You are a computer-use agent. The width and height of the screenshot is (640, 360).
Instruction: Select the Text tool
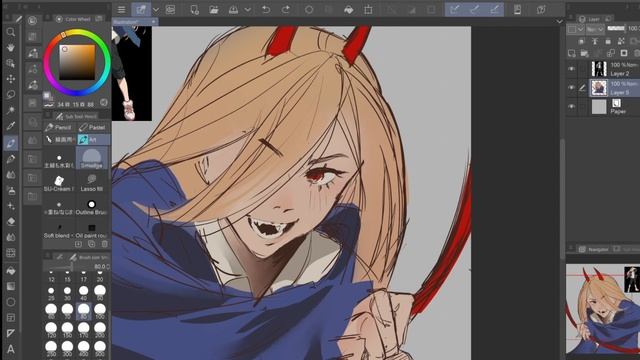(11, 349)
